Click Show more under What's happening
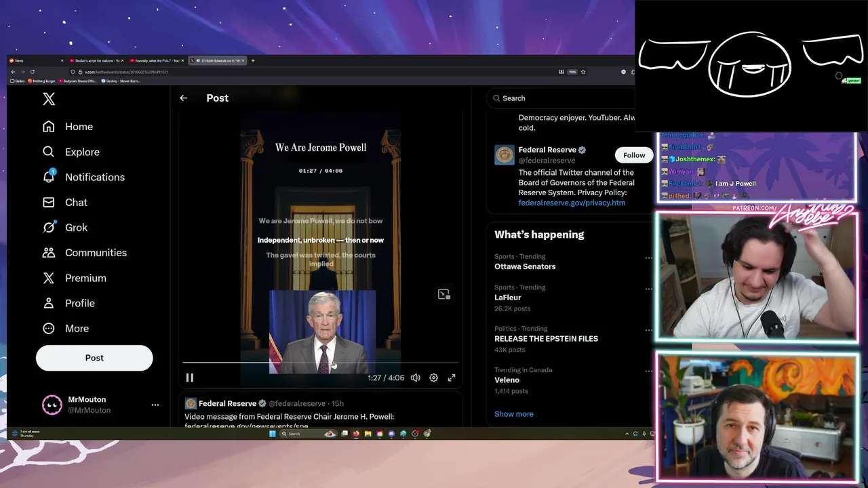The width and height of the screenshot is (868, 488). click(514, 414)
